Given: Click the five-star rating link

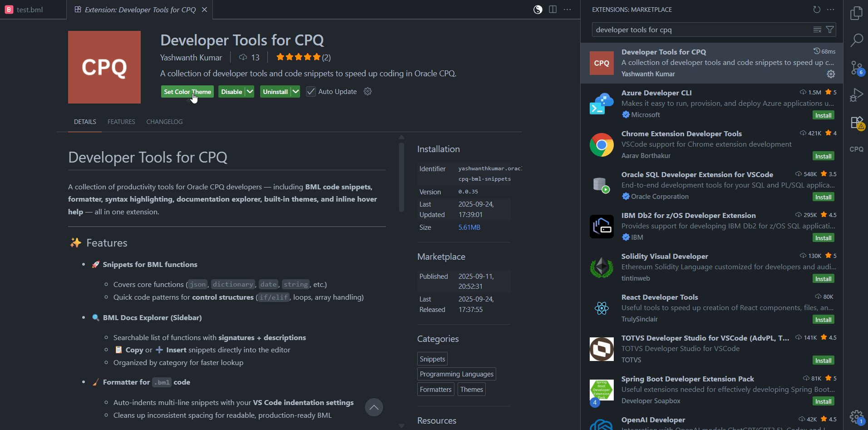Looking at the screenshot, I should click(x=303, y=57).
